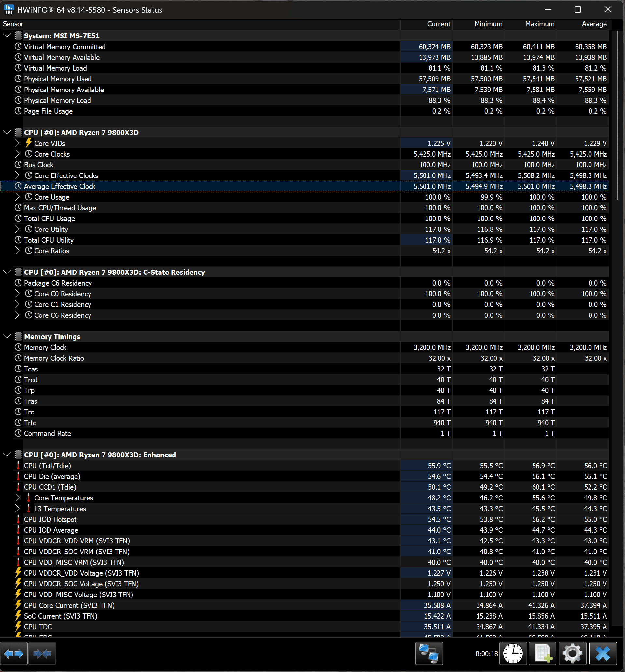Expand the Core C1 Residency row
This screenshot has width=625, height=672.
tap(17, 304)
